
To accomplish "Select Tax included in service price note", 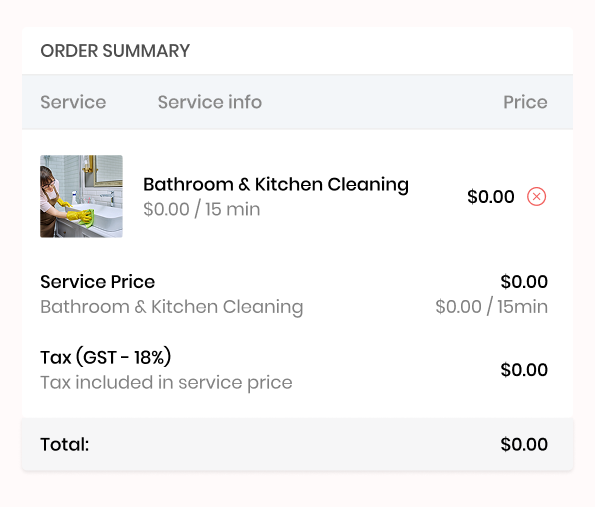I will coord(166,383).
